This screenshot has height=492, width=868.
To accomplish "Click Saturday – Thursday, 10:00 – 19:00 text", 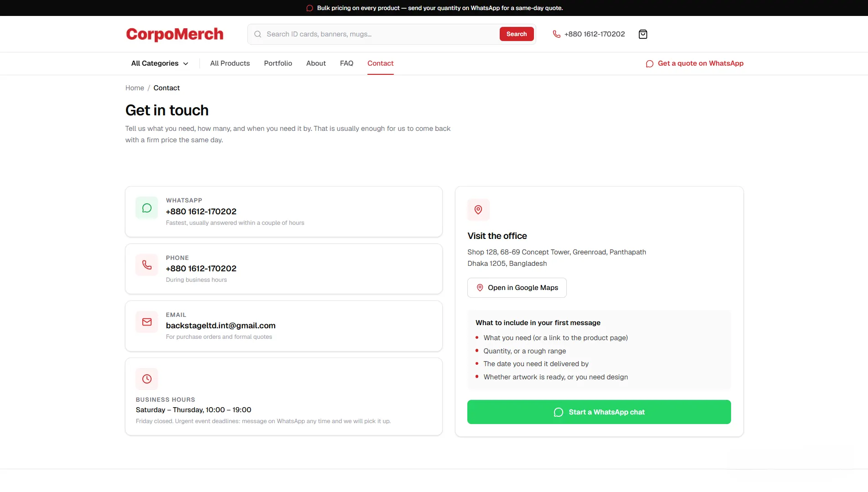I will tap(193, 410).
